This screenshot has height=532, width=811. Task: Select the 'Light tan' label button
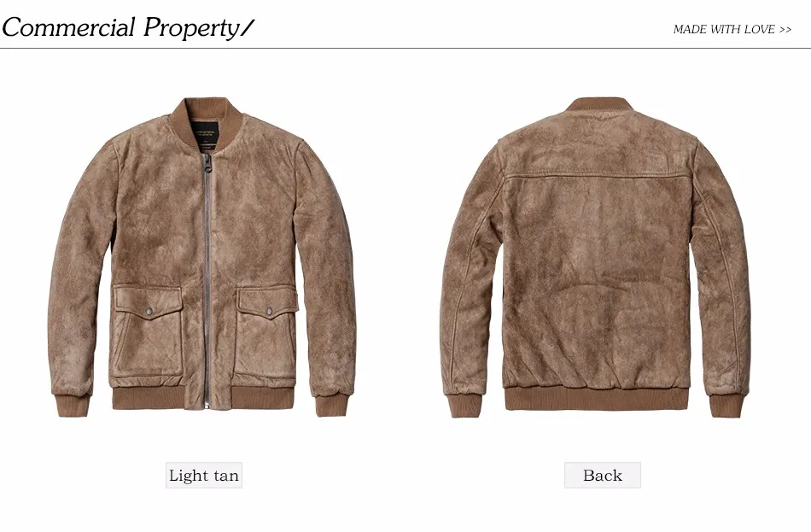[204, 475]
